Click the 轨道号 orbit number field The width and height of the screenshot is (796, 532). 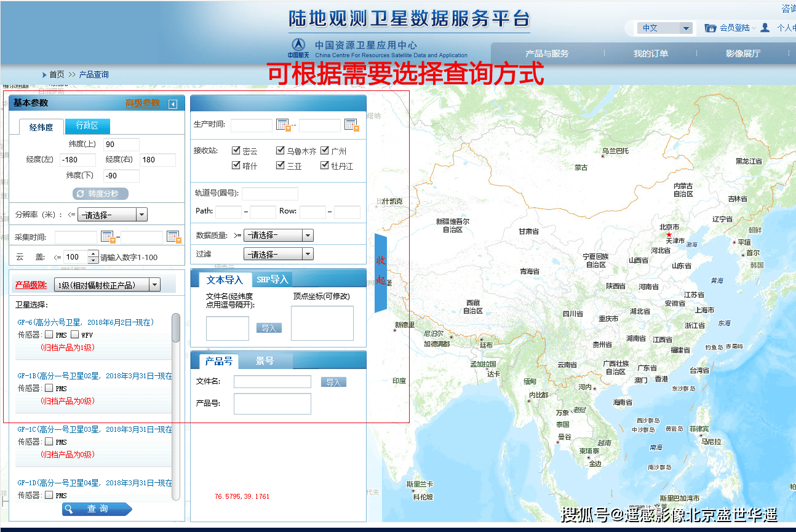269,194
